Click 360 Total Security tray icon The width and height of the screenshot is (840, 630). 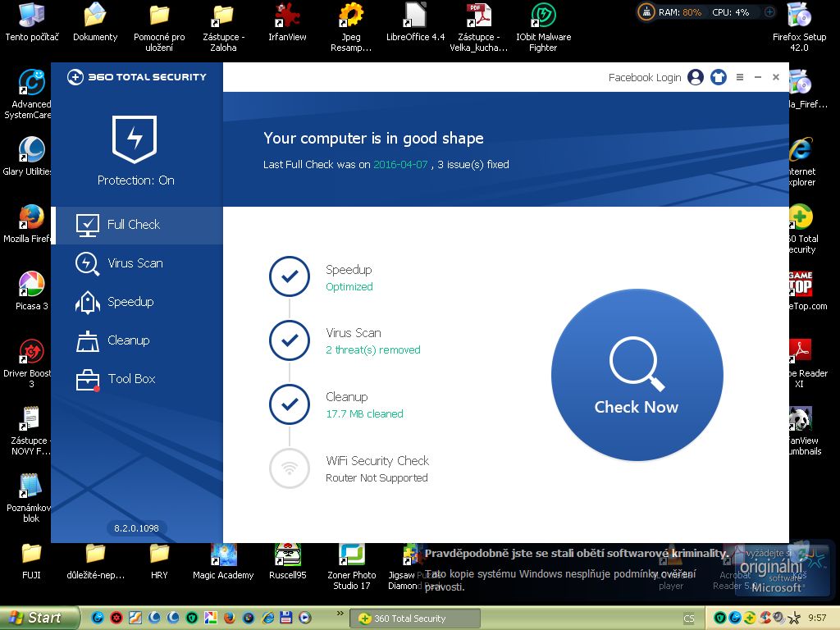749,619
